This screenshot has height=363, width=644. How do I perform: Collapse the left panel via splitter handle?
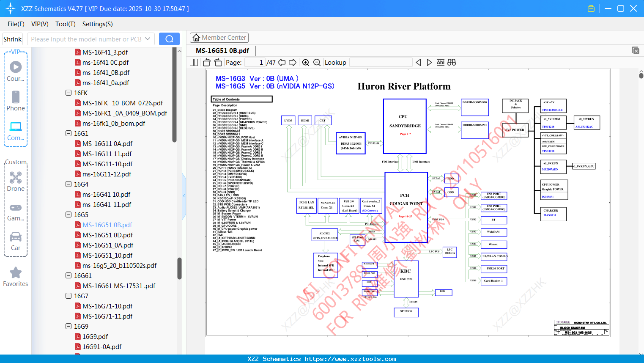(x=184, y=195)
